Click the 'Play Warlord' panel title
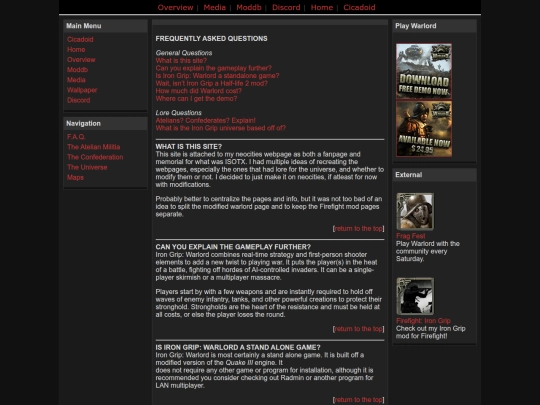The height and width of the screenshot is (405, 540). click(x=416, y=26)
